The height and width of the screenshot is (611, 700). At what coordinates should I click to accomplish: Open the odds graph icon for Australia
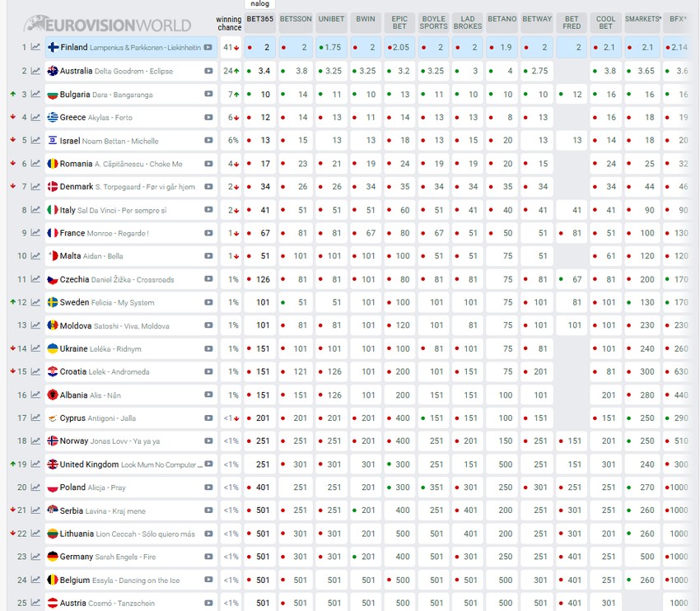click(x=35, y=71)
